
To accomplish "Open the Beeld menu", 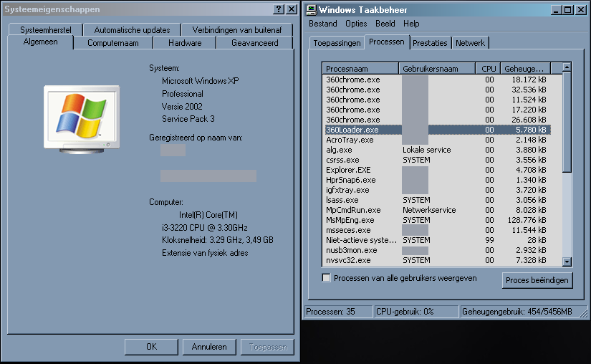I will (385, 24).
